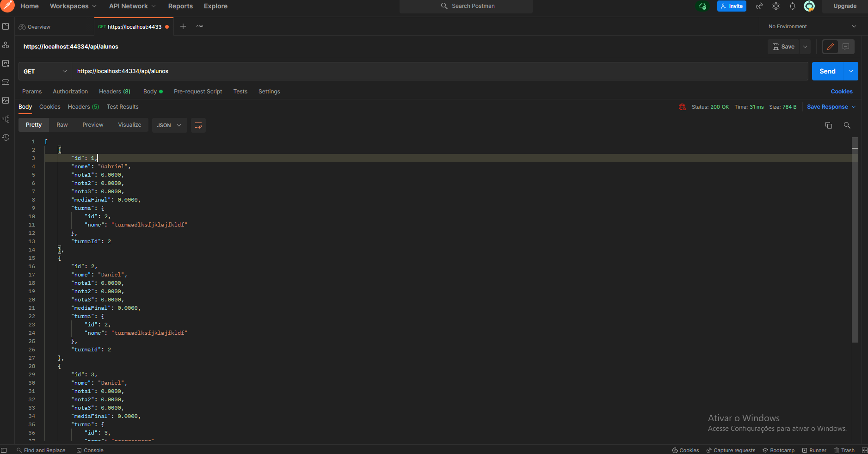Switch to Preview response view
This screenshot has height=454, width=868.
[x=93, y=125]
